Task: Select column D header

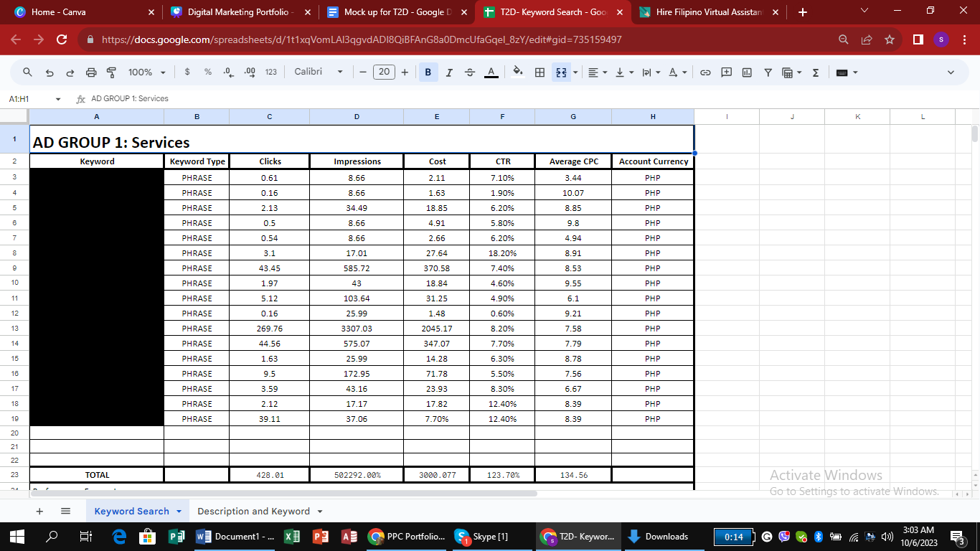Action: [x=357, y=117]
